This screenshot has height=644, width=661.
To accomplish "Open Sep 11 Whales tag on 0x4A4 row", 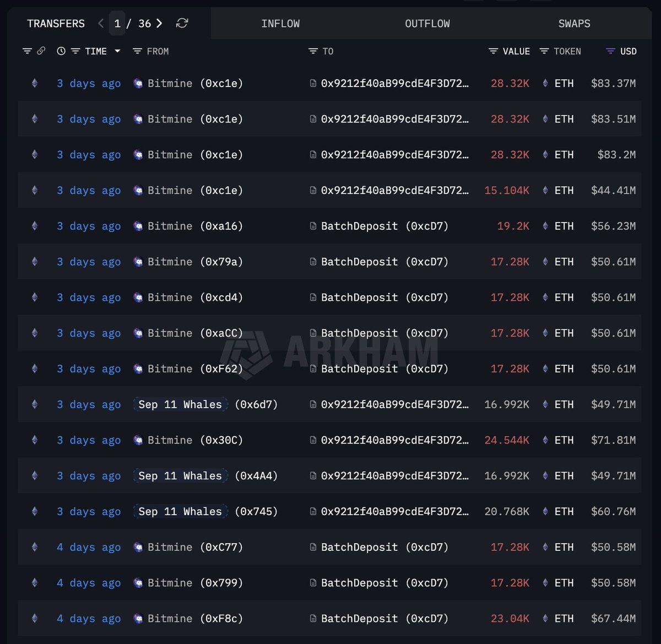I will (180, 476).
